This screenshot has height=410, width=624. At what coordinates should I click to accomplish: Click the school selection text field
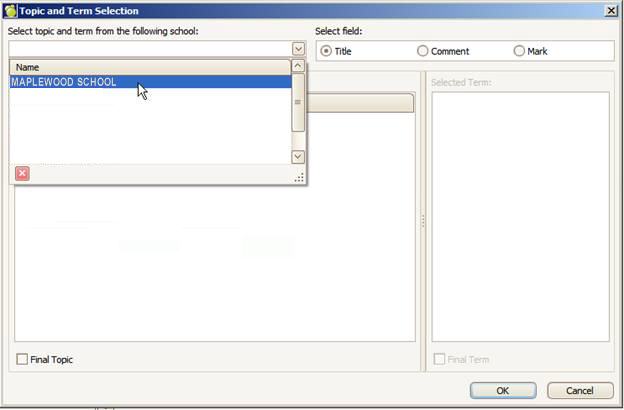coord(150,49)
